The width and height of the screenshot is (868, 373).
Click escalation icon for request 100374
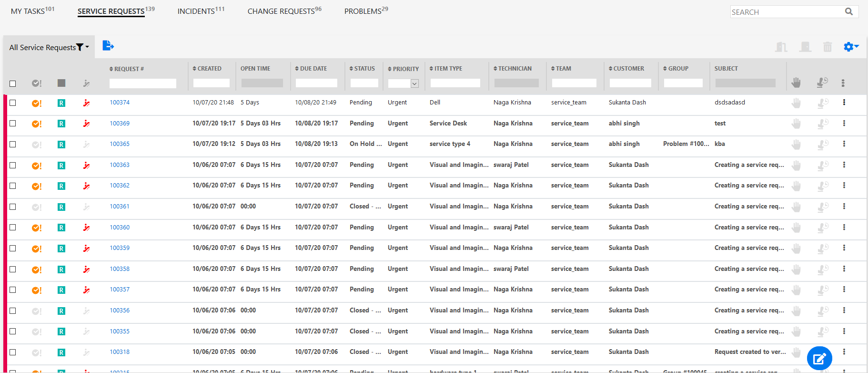point(86,103)
